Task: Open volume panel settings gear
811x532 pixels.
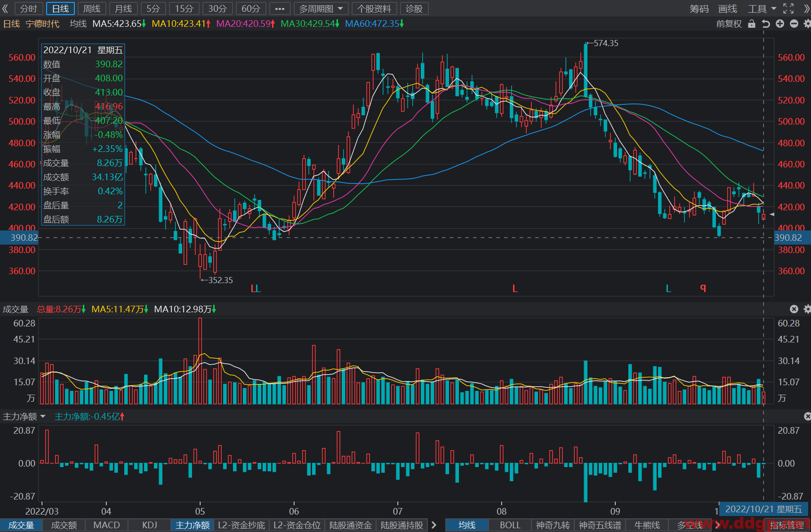Action: click(x=807, y=309)
